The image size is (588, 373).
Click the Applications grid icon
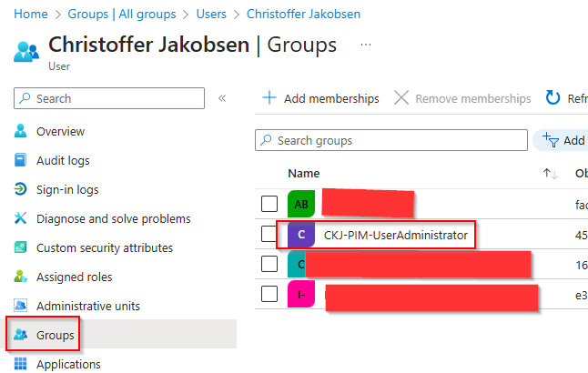pos(21,364)
